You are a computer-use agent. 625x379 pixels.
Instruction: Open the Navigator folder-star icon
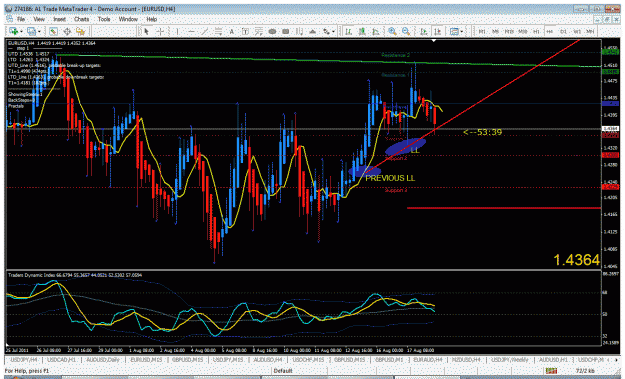pyautogui.click(x=81, y=31)
